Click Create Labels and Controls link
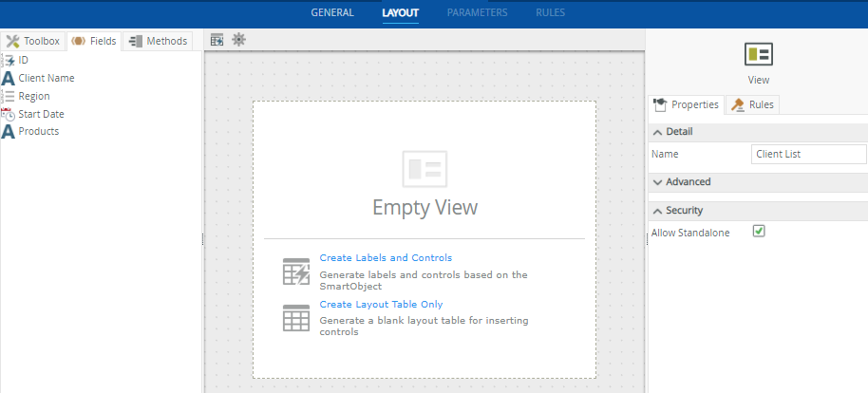 click(386, 258)
